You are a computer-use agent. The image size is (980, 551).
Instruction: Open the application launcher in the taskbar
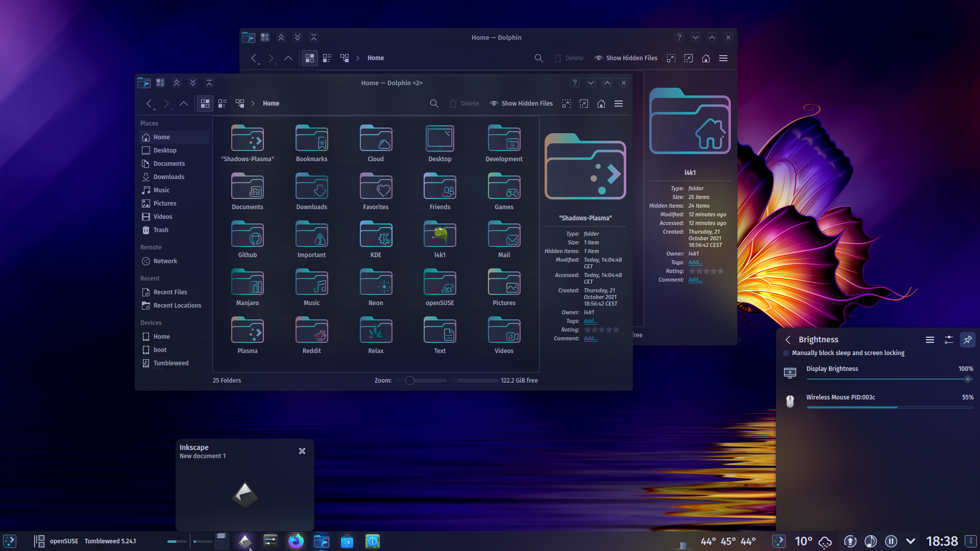pyautogui.click(x=10, y=541)
